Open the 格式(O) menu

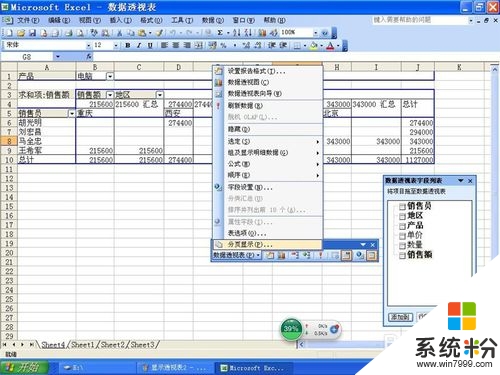tap(151, 20)
